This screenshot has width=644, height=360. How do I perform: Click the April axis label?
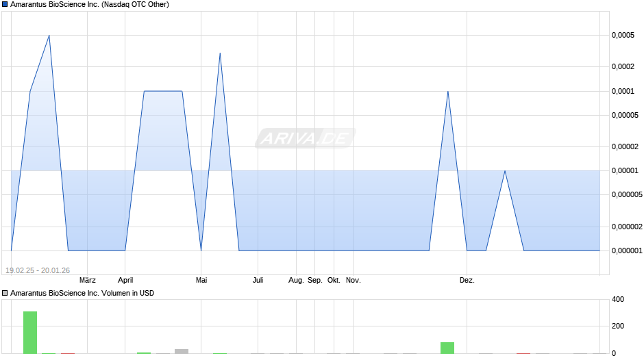point(125,281)
